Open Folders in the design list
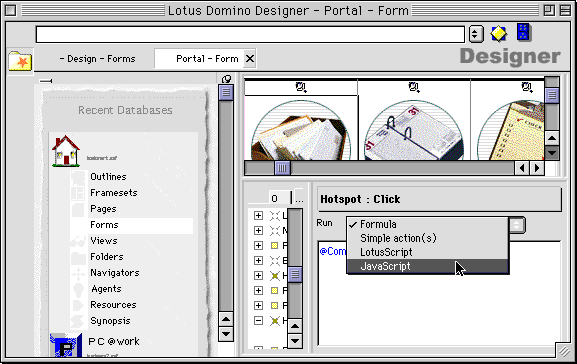This screenshot has width=577, height=364. [107, 257]
